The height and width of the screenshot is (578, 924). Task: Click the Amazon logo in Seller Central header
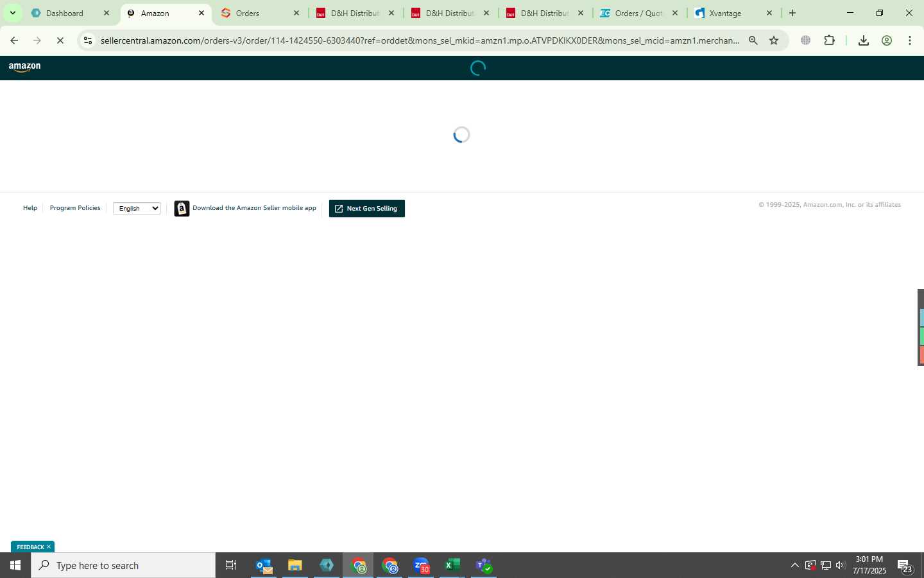[24, 67]
